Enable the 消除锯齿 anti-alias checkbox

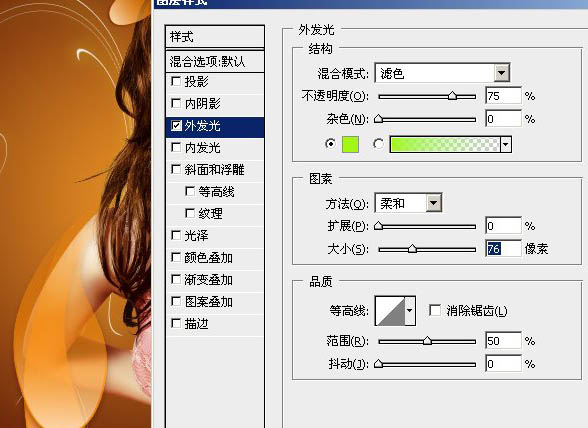coord(435,310)
